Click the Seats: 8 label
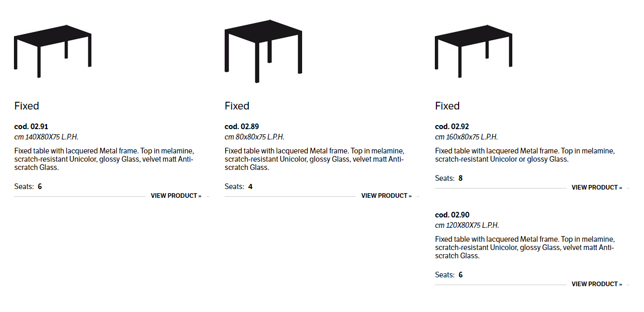Screen dimensions: 644x312 click(449, 178)
